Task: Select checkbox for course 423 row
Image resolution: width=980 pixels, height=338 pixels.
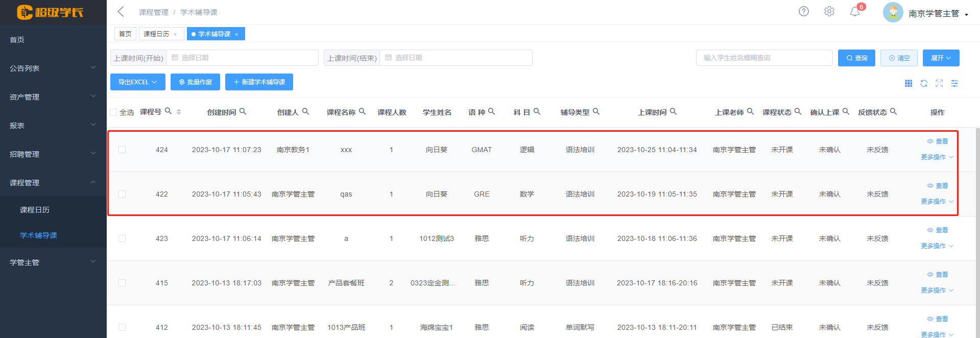Action: coord(122,238)
